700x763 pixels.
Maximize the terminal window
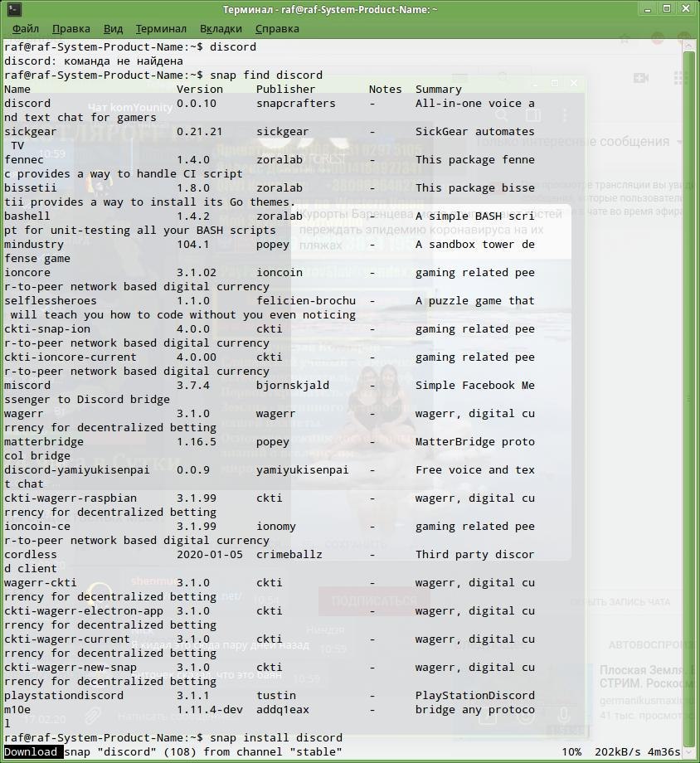click(667, 9)
